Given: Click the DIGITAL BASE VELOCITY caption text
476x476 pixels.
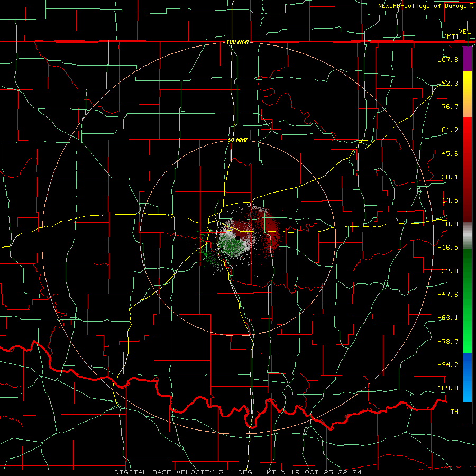Looking at the screenshot, I should (x=164, y=472).
